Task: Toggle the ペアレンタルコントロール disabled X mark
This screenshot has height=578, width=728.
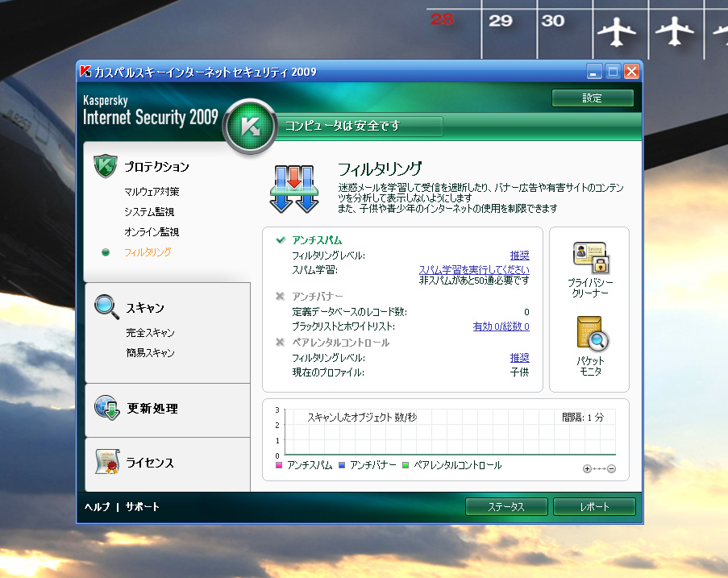Action: point(280,342)
